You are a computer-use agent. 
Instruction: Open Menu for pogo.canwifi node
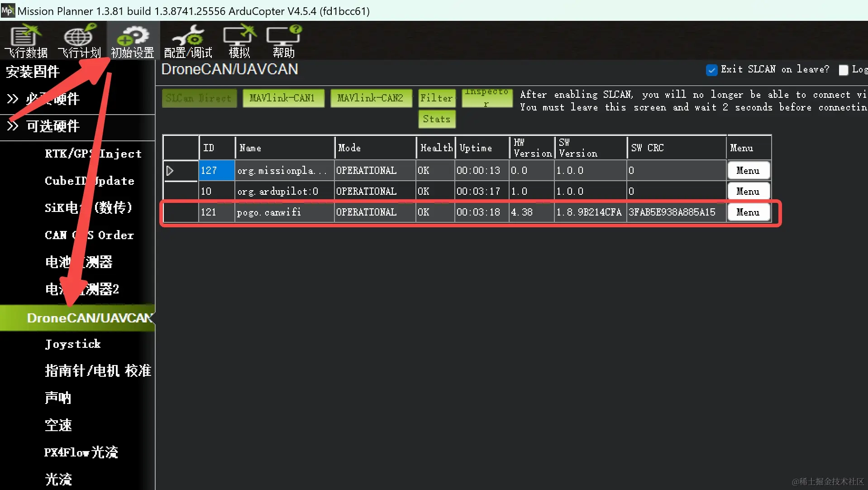[x=749, y=212]
